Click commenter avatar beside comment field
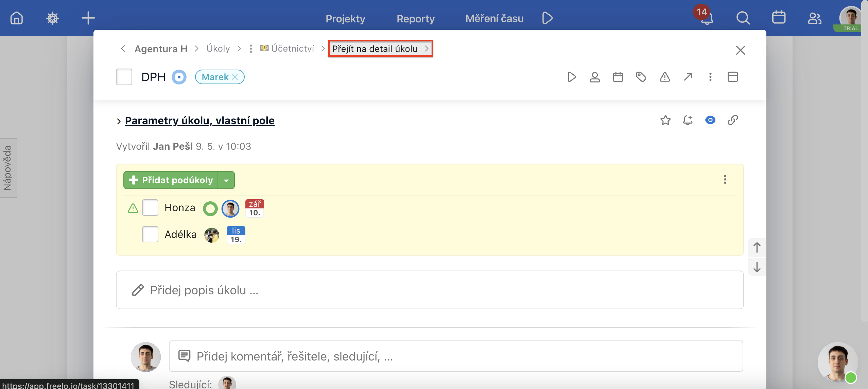This screenshot has height=389, width=868. pos(145,357)
